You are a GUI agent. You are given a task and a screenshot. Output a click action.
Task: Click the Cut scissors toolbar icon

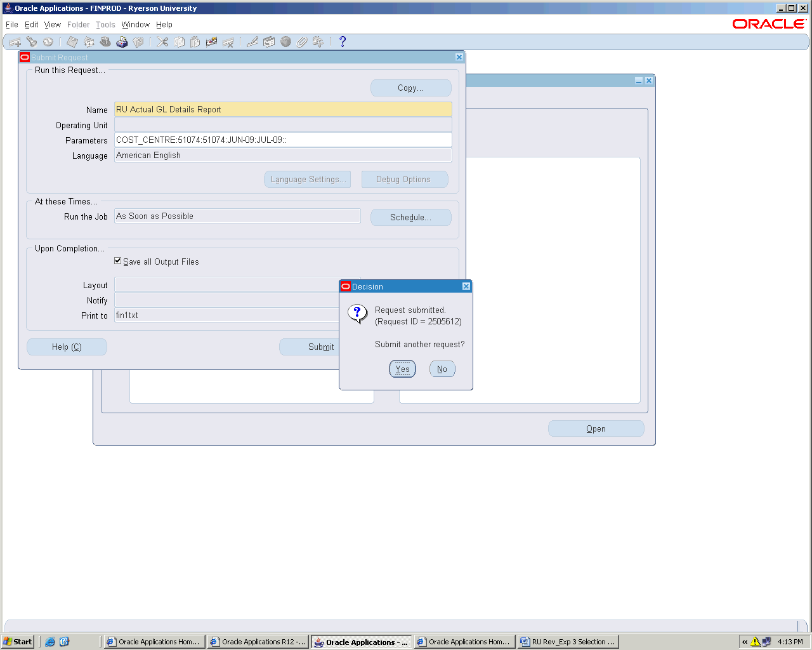(163, 42)
